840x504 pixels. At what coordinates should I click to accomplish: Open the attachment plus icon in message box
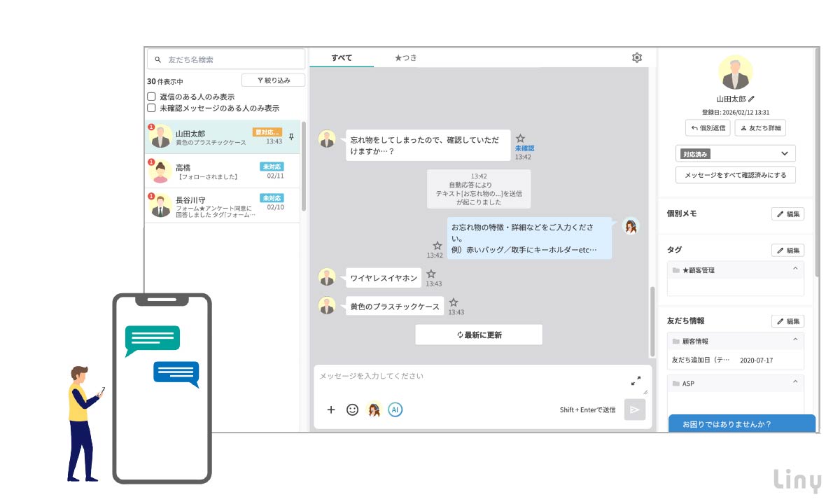coord(331,409)
